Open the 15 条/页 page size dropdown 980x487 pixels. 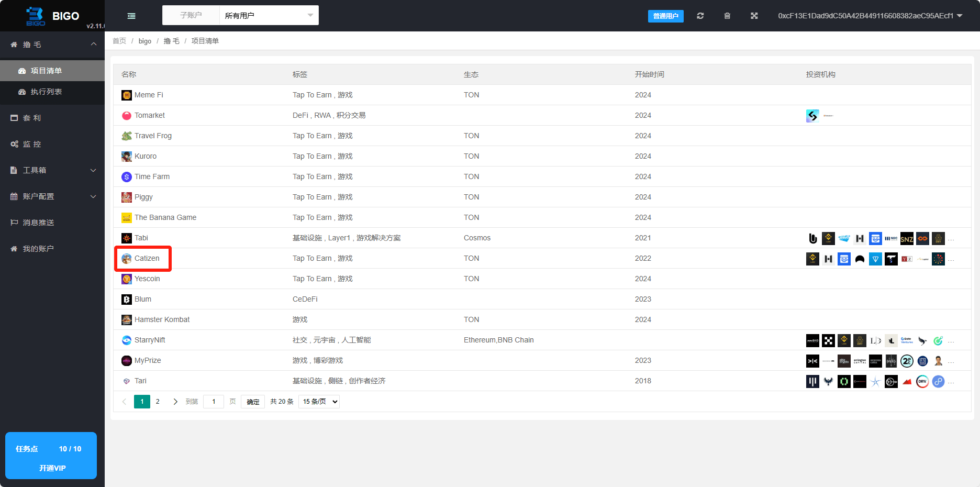[x=319, y=402]
